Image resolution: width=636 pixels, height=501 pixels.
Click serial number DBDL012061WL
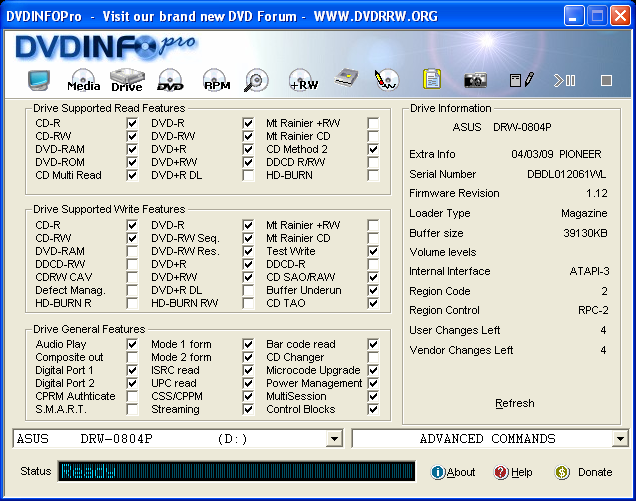click(567, 174)
